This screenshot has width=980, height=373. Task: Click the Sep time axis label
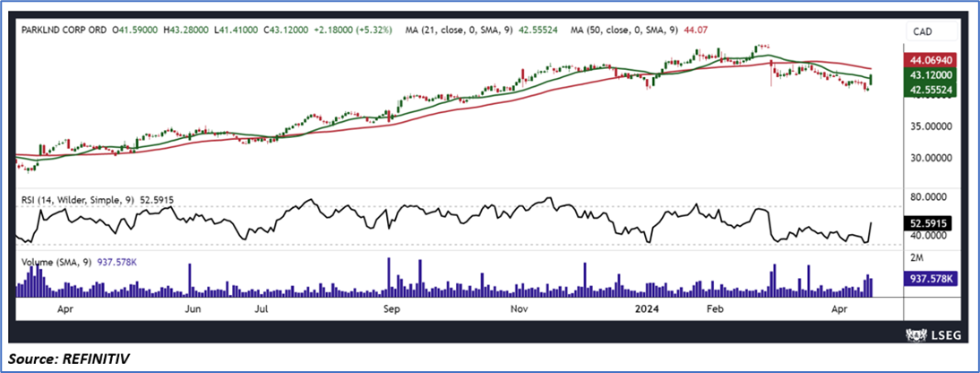[391, 308]
